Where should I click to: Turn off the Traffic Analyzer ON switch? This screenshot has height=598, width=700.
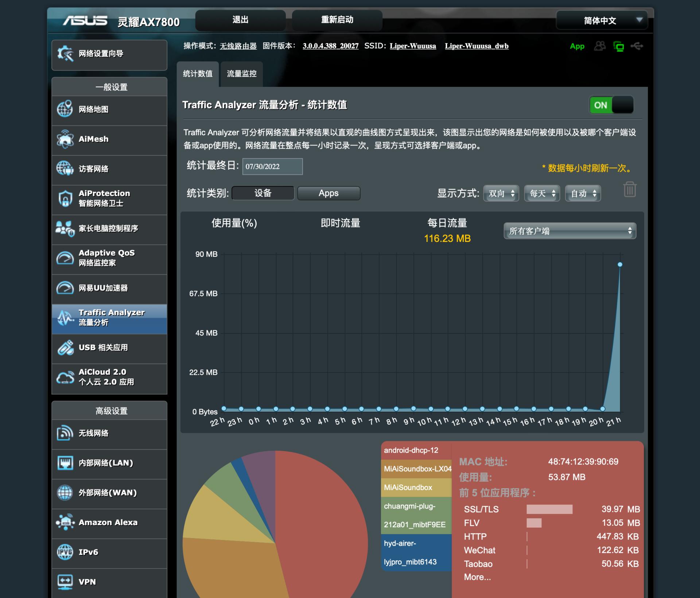pyautogui.click(x=611, y=105)
